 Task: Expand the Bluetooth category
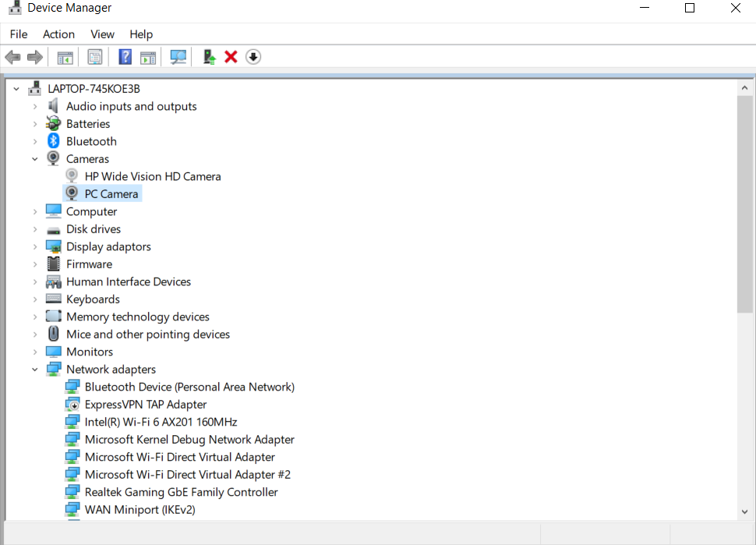[35, 141]
